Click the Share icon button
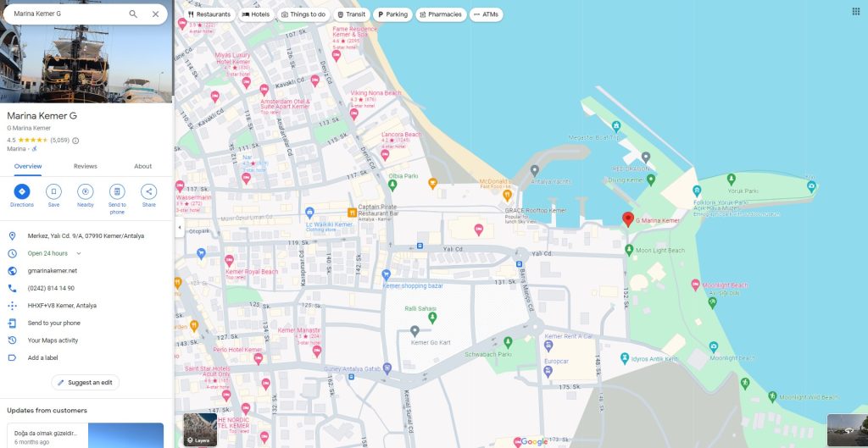 [149, 191]
